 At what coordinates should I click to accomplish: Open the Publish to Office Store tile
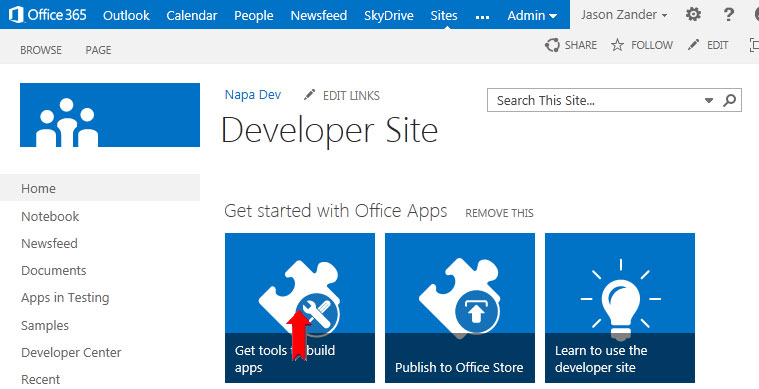(460, 308)
